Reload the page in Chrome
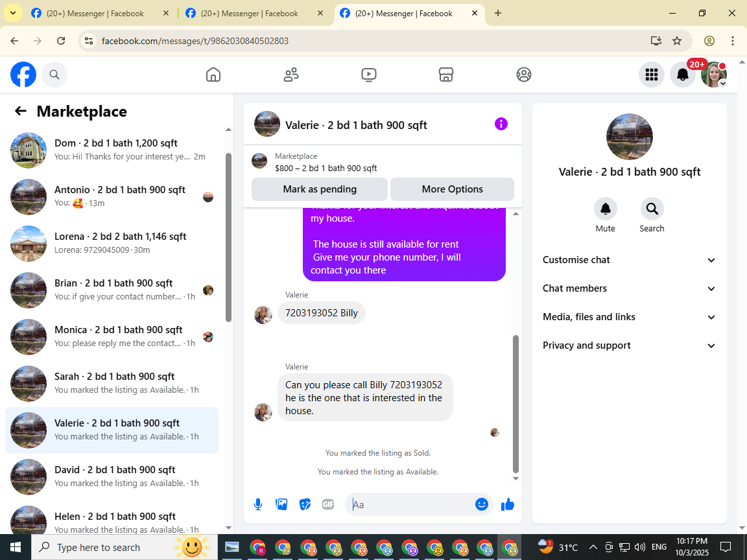Viewport: 747px width, 560px height. point(61,41)
